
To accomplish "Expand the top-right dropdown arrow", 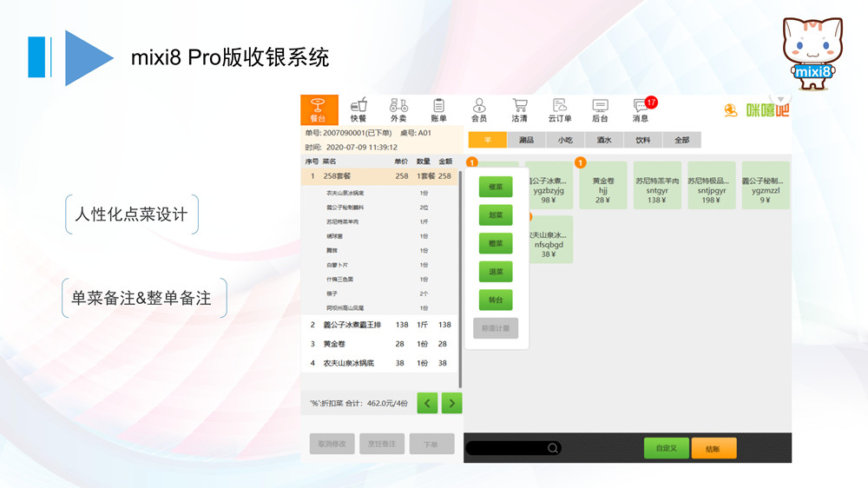I will [x=780, y=99].
